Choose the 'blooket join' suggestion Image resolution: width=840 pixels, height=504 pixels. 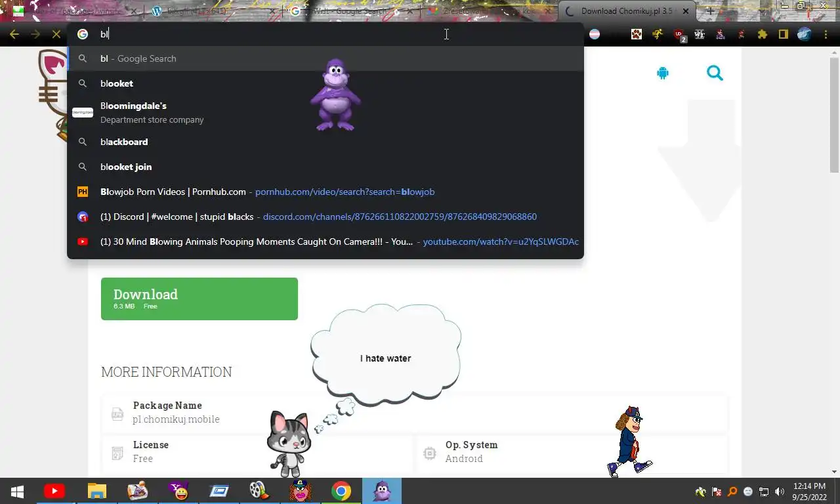pyautogui.click(x=325, y=167)
